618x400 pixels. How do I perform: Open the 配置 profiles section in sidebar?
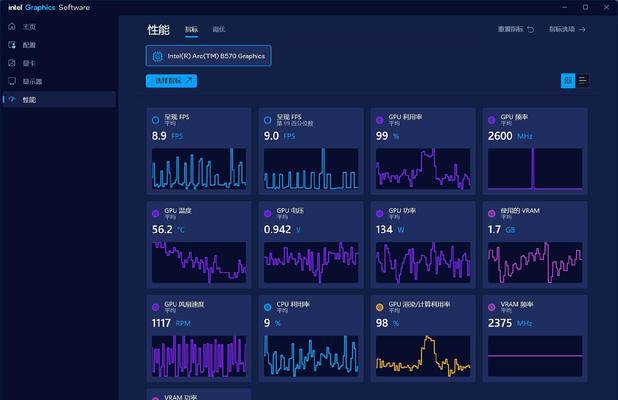click(x=29, y=45)
